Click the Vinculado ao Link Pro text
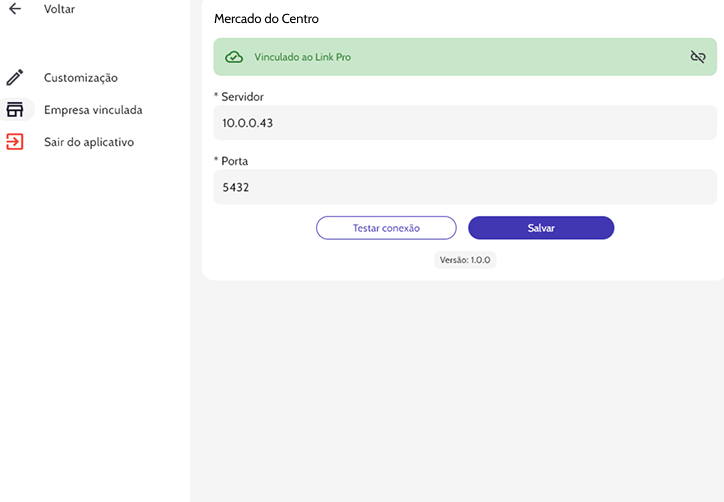The image size is (724, 502). (302, 57)
